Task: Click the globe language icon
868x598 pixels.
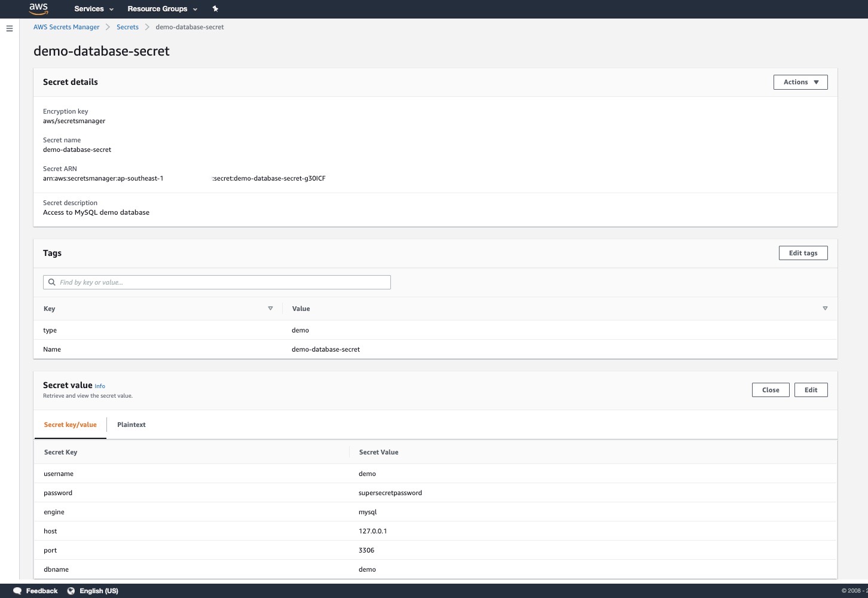Action: click(71, 591)
